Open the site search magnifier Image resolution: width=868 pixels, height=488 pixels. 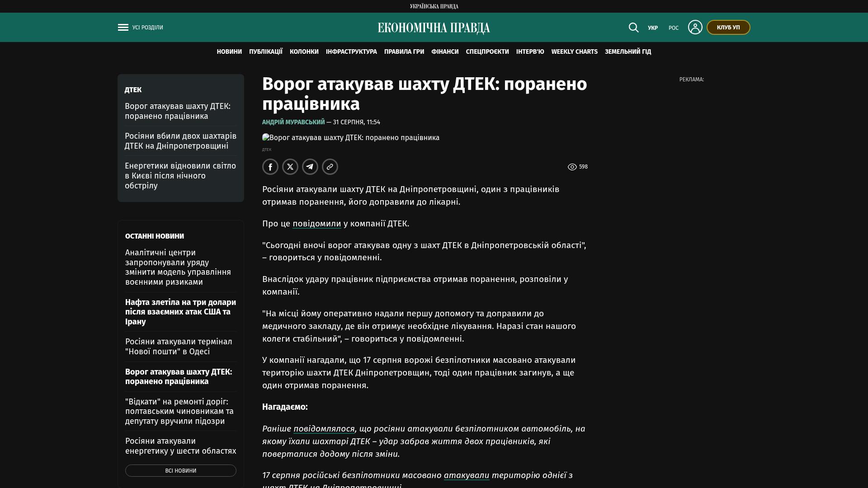(x=633, y=28)
